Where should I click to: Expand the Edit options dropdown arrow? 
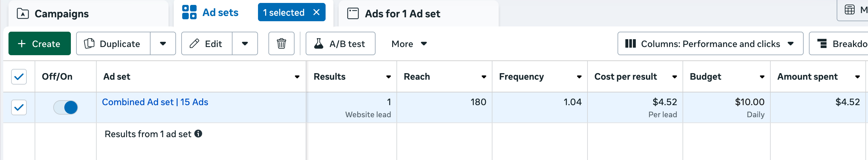click(245, 43)
